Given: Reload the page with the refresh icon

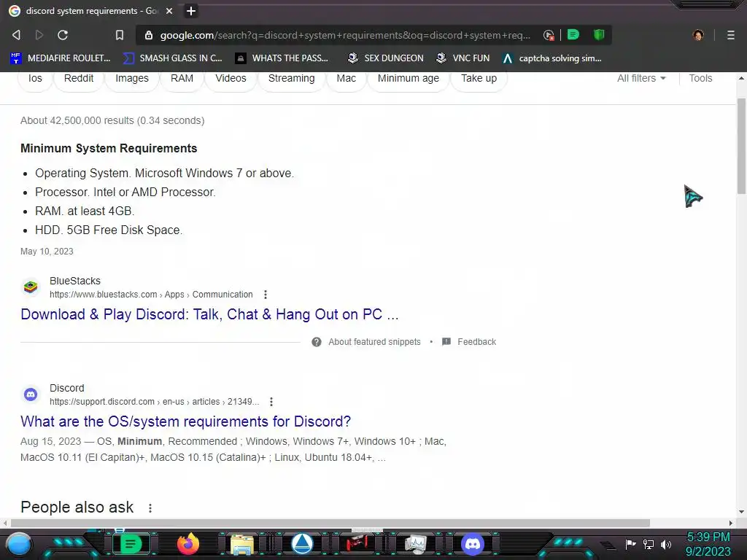Looking at the screenshot, I should coord(63,35).
